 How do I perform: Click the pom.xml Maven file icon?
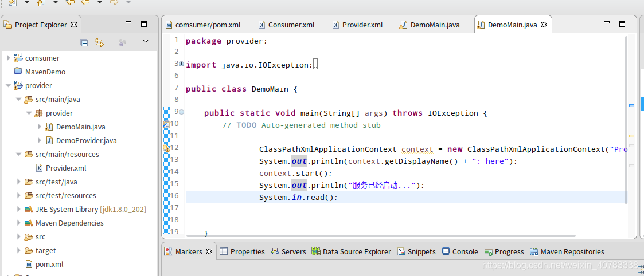coord(29,265)
